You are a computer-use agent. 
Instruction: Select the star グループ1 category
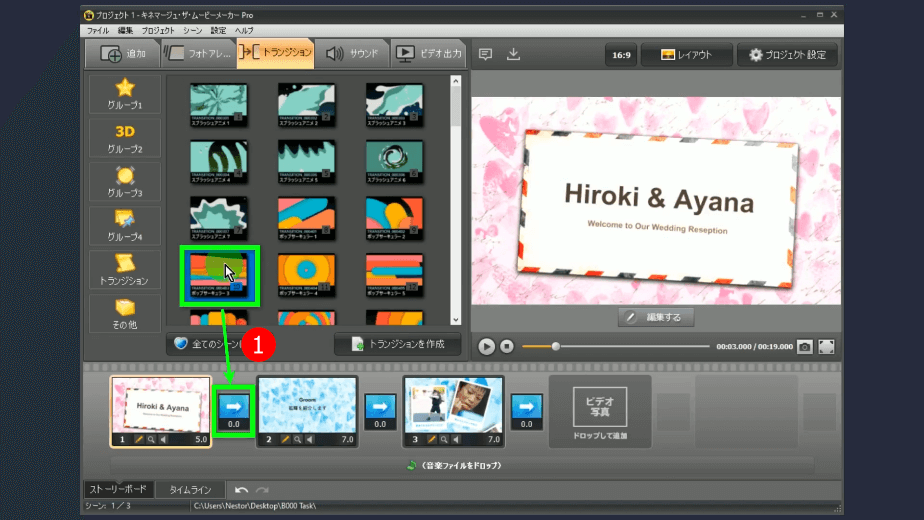124,94
